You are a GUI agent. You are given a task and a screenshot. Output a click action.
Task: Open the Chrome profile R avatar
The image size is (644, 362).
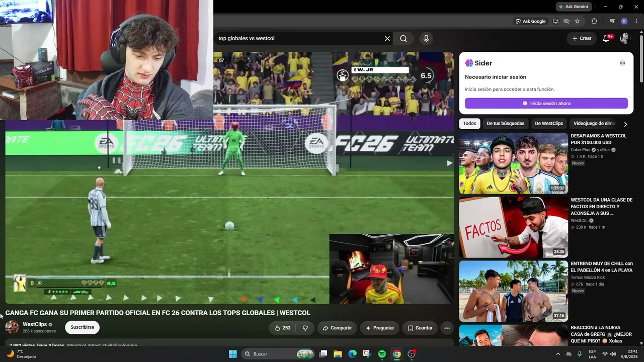tap(624, 21)
